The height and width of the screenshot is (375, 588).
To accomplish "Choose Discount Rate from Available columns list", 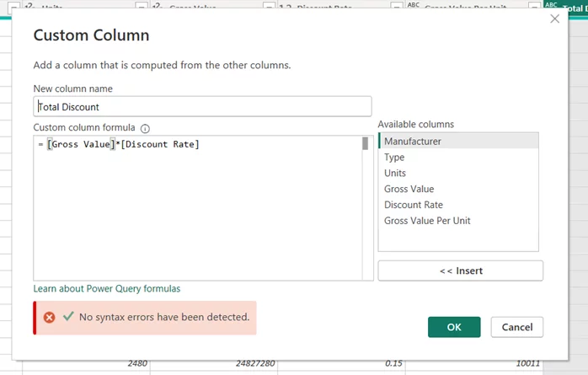I will (x=414, y=205).
